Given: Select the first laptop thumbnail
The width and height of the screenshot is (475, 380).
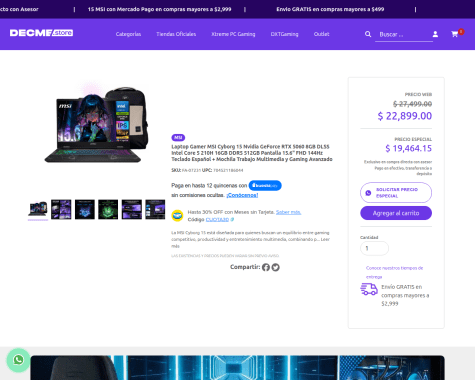Looking at the screenshot, I should (38, 209).
